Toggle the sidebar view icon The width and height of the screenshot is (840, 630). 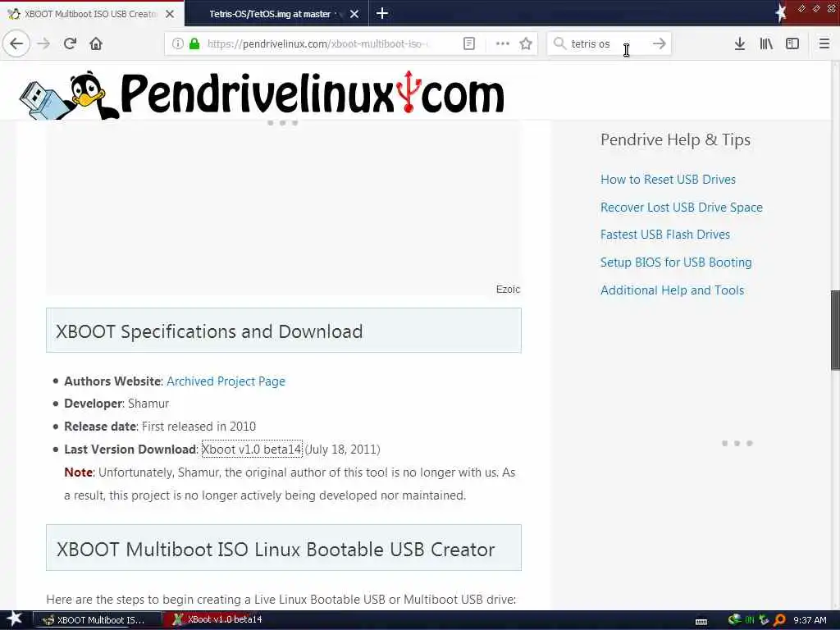[792, 43]
